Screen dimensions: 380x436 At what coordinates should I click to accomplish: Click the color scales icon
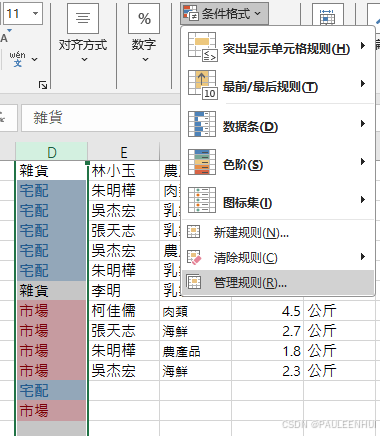(x=202, y=162)
